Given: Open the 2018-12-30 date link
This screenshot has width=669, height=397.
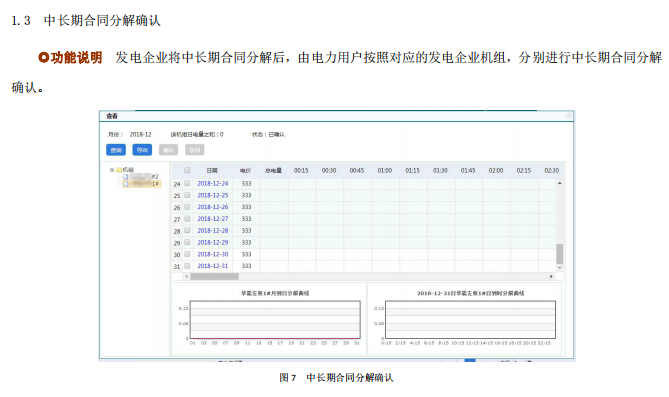Looking at the screenshot, I should click(212, 254).
